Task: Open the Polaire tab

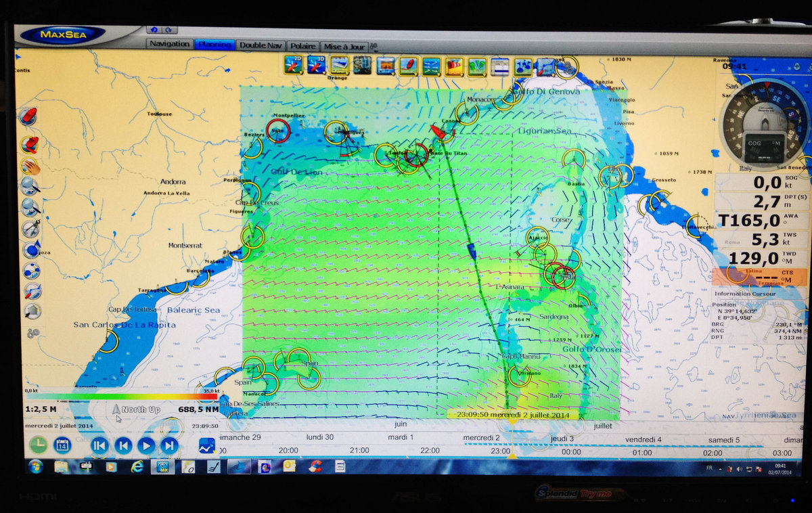Action: click(x=304, y=46)
